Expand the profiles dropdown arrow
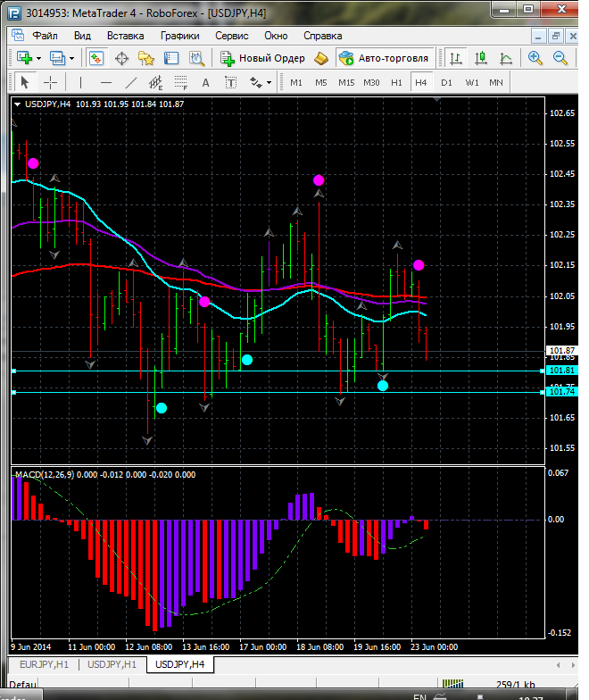Screen dimensions: 589x700 [x=72, y=58]
